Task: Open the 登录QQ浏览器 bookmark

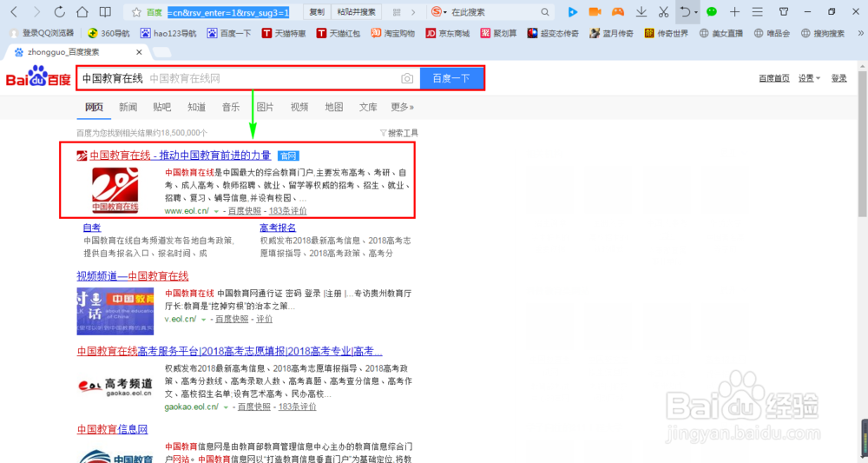Action: point(42,33)
